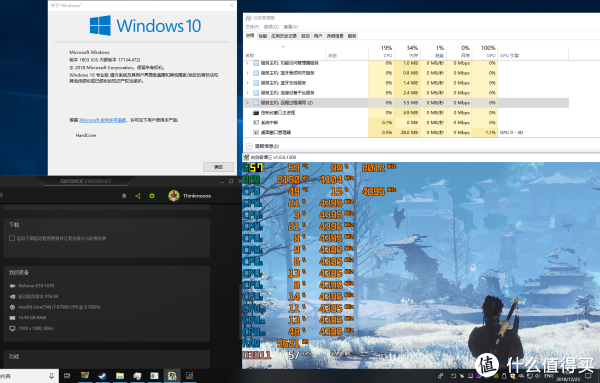This screenshot has height=383, width=600.
Task: Click the process icon in the 4.9 MB row
Action: click(x=256, y=113)
